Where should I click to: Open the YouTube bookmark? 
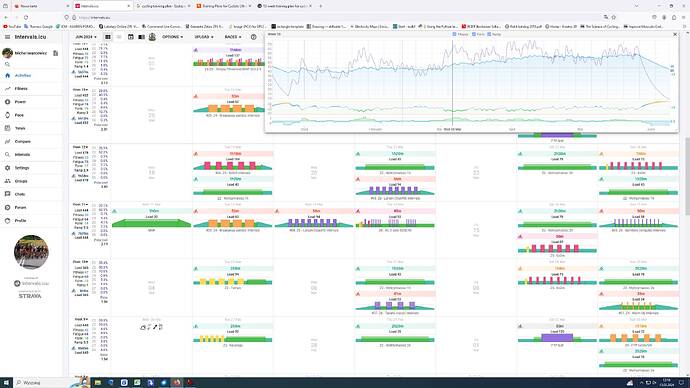(x=12, y=27)
